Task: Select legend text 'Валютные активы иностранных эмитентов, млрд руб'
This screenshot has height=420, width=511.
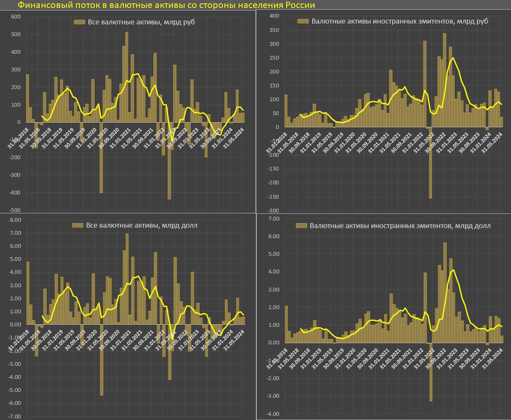Action: [400, 21]
